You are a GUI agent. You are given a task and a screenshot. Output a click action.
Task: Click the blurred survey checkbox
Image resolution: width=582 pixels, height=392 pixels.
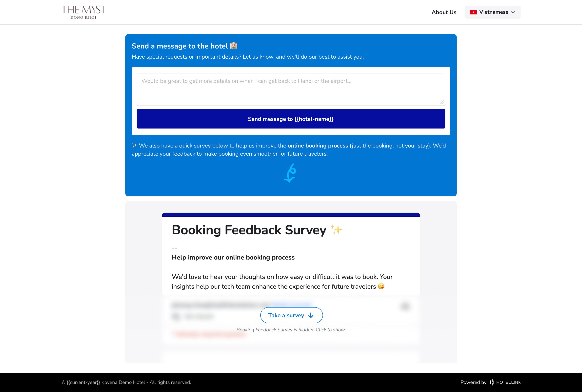point(176,316)
